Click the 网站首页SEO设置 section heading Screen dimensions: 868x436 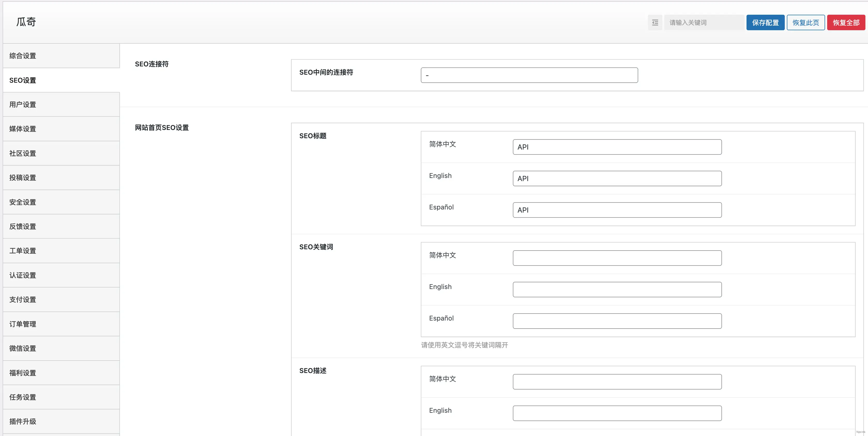pyautogui.click(x=162, y=128)
